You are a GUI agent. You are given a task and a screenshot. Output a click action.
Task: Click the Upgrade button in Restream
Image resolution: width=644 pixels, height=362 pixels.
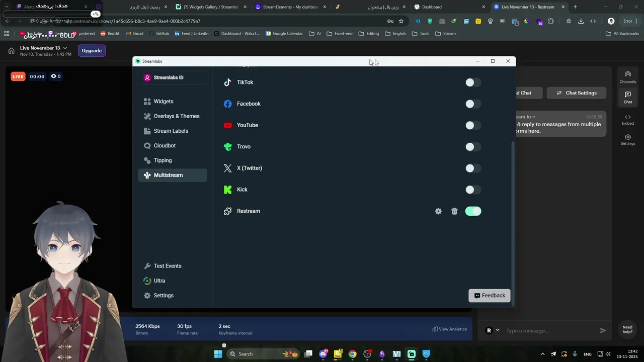coord(92,51)
